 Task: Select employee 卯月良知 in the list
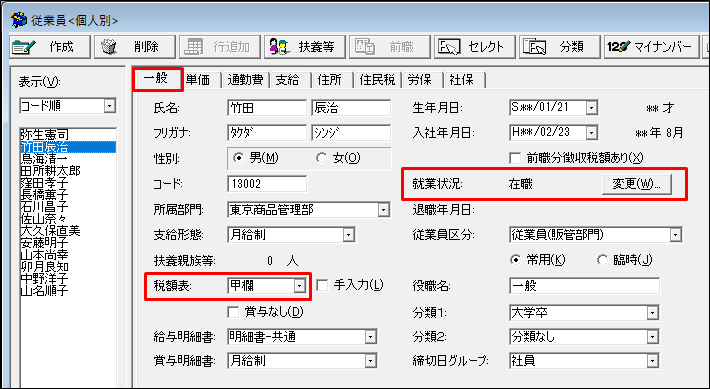pyautogui.click(x=68, y=267)
